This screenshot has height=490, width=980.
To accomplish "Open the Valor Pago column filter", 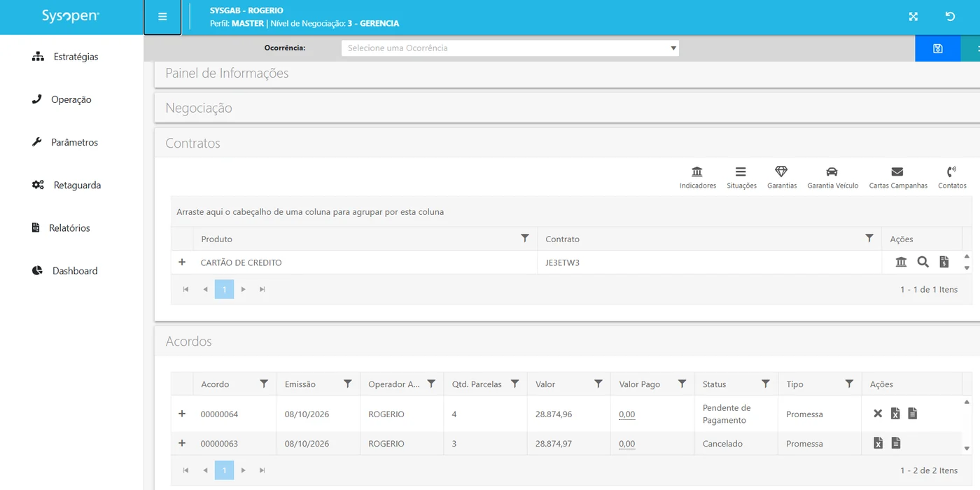I will [682, 384].
